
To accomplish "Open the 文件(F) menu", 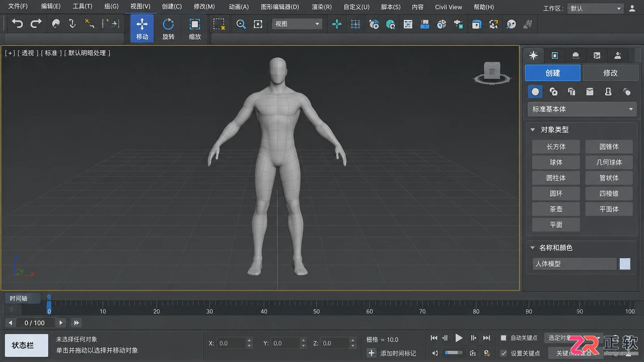I will pyautogui.click(x=18, y=7).
